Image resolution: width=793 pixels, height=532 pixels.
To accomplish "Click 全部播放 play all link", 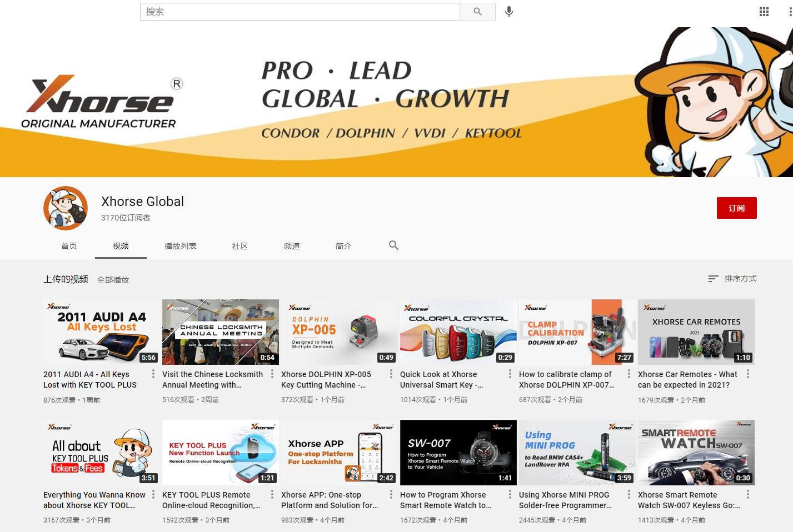I will pos(113,280).
